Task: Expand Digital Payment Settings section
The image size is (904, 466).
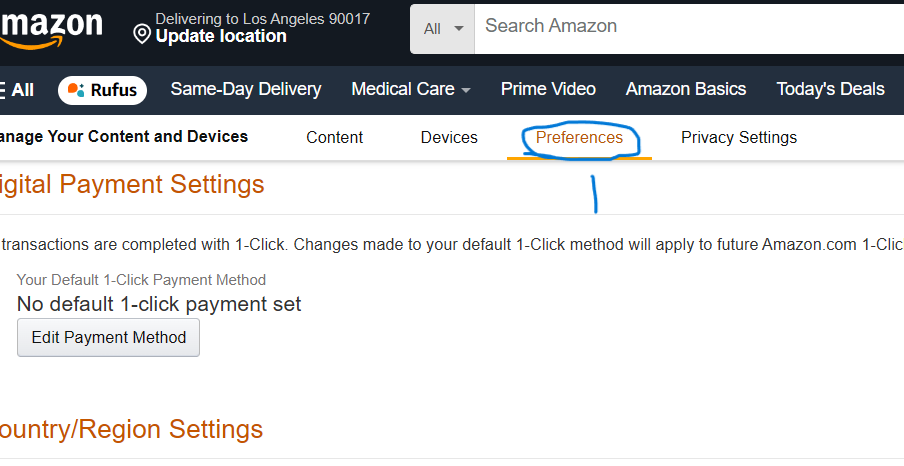Action: coord(132,184)
